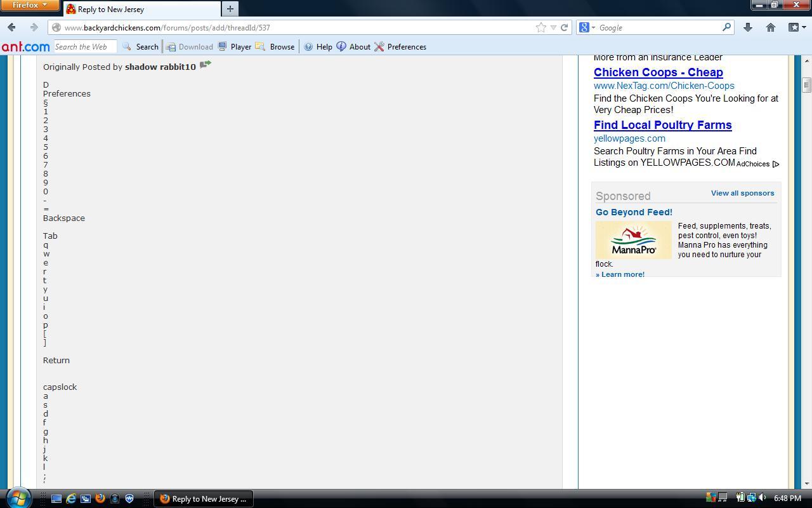Click the Ant toolbar Search the Web field

tap(84, 46)
